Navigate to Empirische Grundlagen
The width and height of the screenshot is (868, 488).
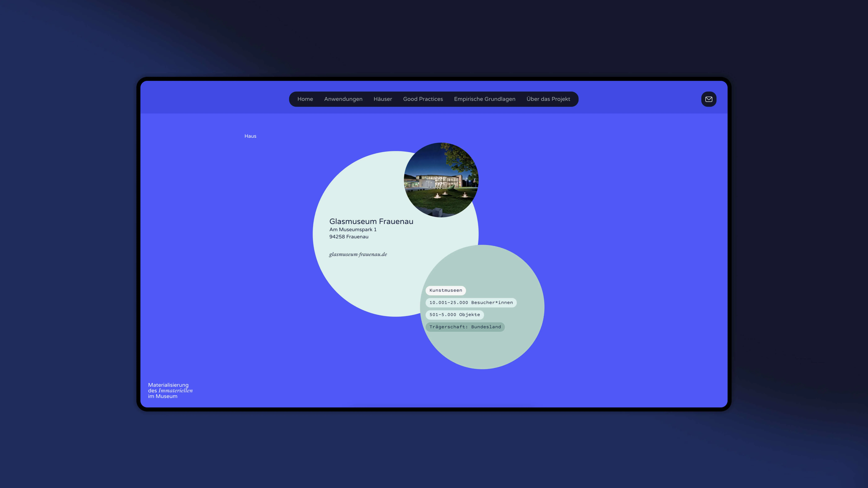click(485, 99)
